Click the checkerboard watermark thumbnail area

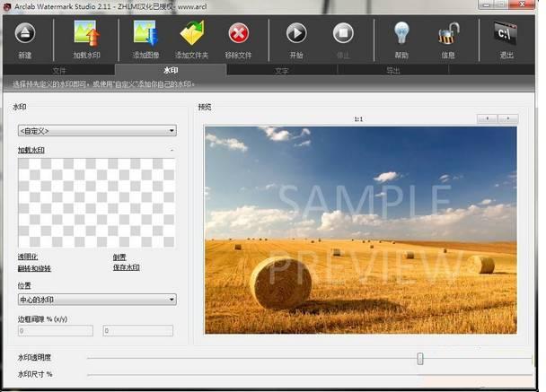[x=96, y=203]
